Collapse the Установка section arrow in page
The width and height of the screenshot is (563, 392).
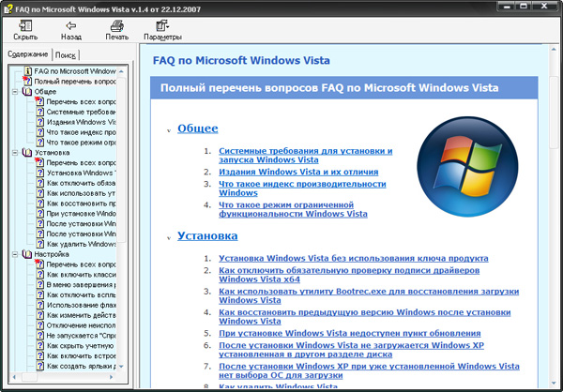(168, 238)
